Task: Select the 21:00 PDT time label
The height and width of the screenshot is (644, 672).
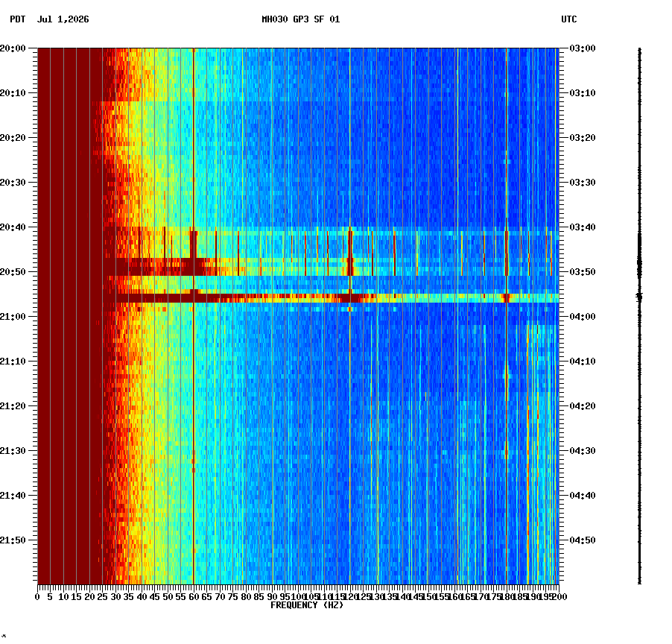Action: [x=13, y=317]
